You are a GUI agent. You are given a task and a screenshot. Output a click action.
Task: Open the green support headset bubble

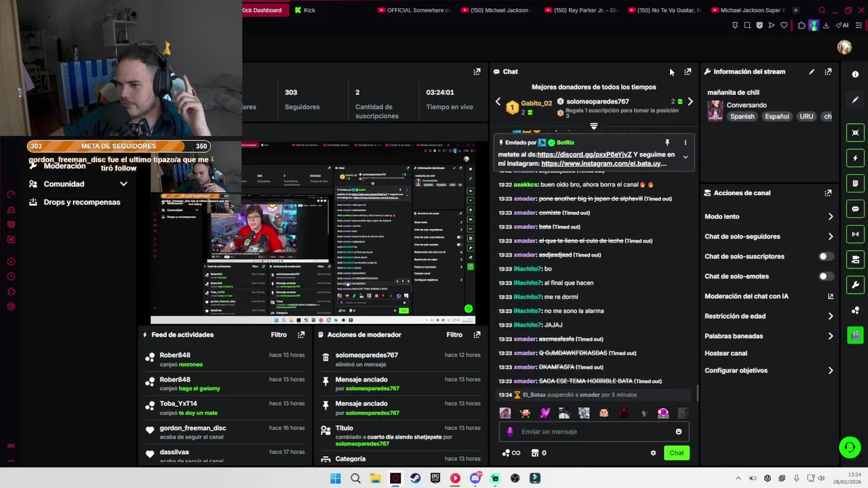pos(850,447)
